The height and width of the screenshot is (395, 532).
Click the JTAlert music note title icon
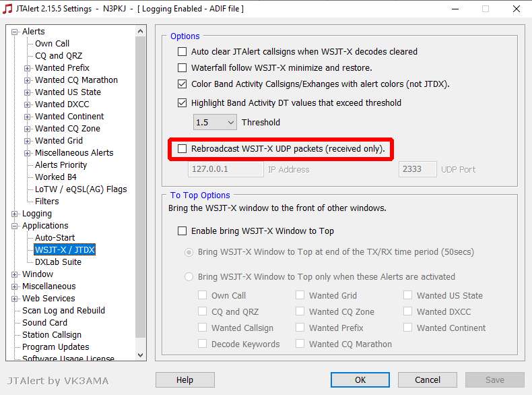tap(7, 9)
